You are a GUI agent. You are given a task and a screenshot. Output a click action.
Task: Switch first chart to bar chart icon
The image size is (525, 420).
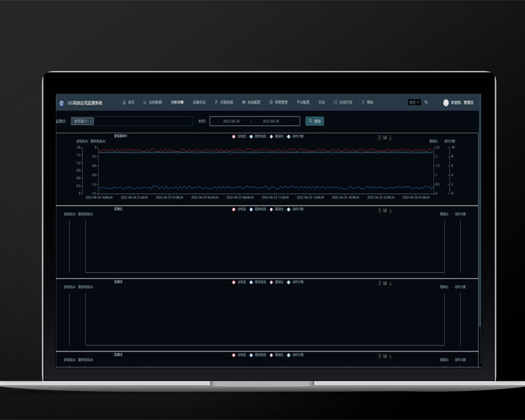click(385, 137)
